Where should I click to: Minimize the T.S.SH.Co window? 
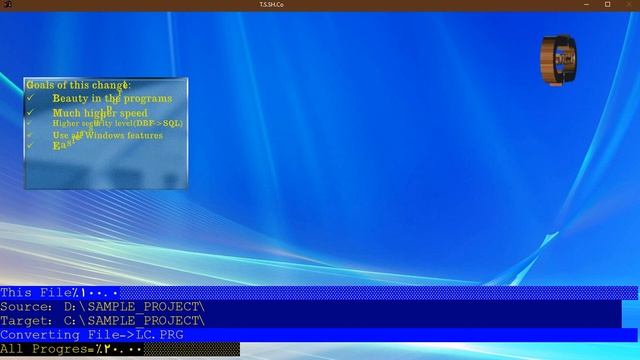587,4
